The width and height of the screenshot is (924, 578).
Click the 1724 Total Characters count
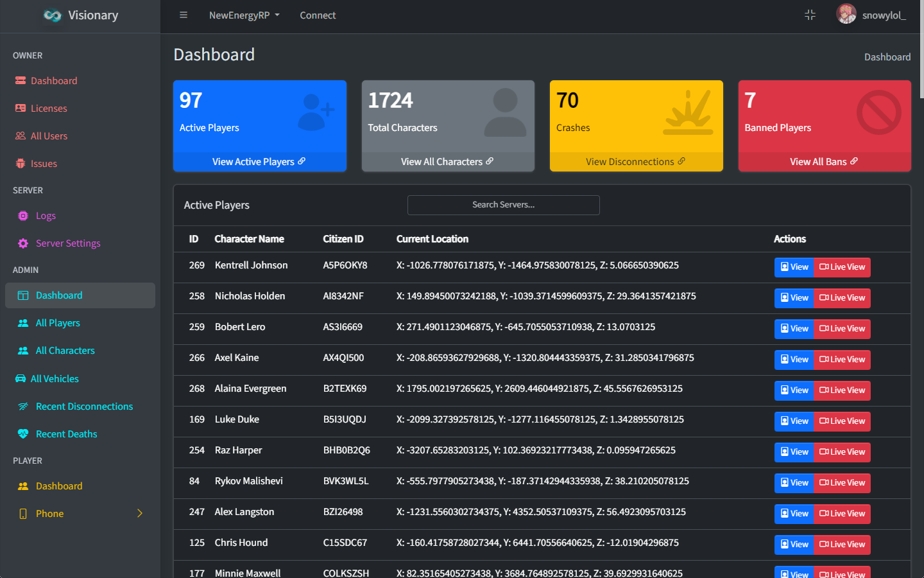coord(390,100)
